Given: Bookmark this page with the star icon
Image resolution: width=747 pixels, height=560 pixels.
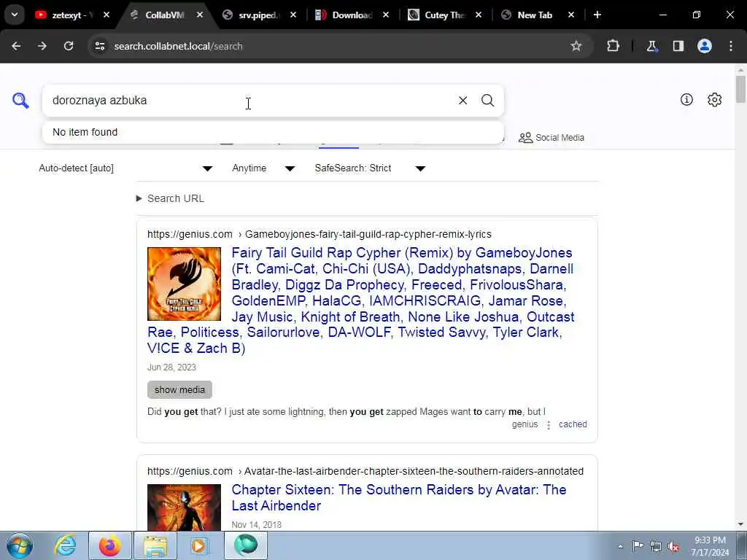Looking at the screenshot, I should [x=576, y=46].
